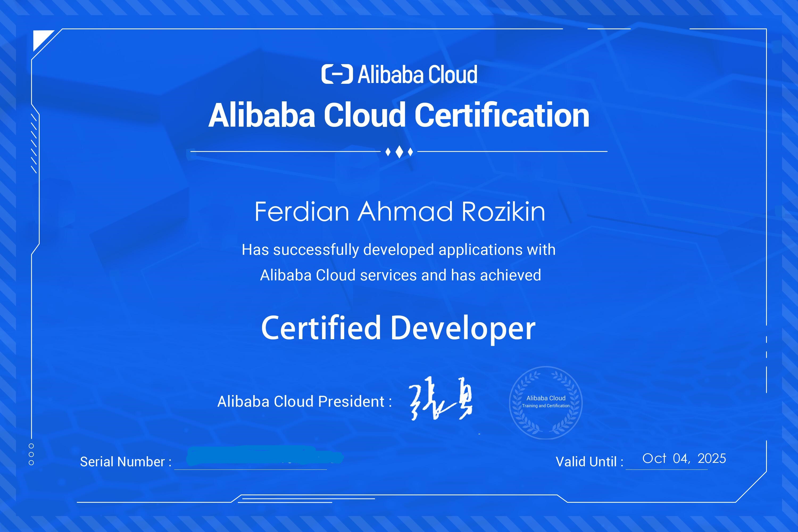Click the Training and Certification laurel seal
The width and height of the screenshot is (798, 532).
(546, 402)
